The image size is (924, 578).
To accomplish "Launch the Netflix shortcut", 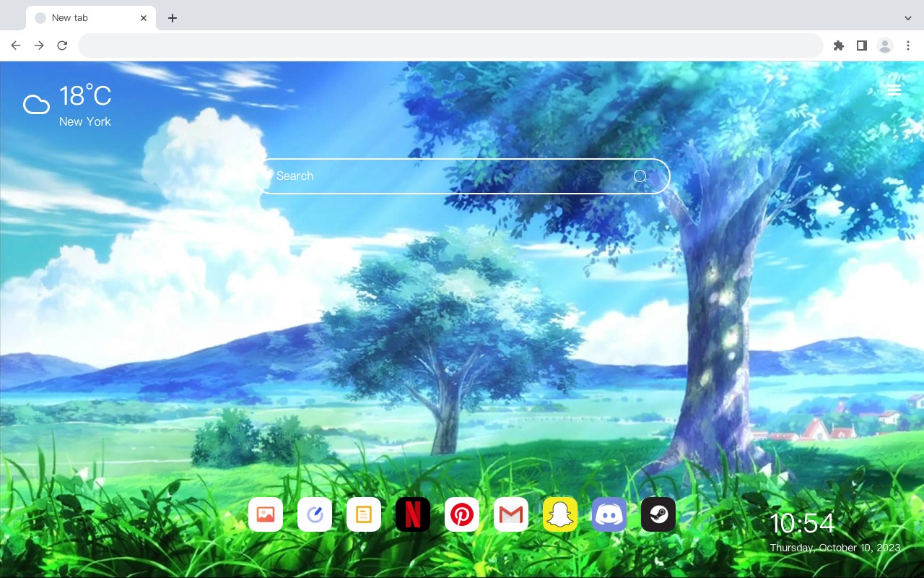I will [x=413, y=514].
